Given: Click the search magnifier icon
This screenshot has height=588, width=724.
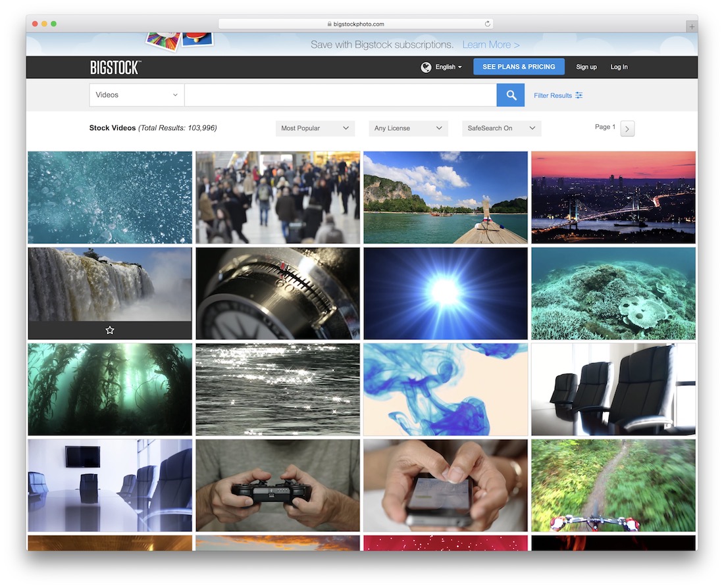Looking at the screenshot, I should (x=510, y=95).
